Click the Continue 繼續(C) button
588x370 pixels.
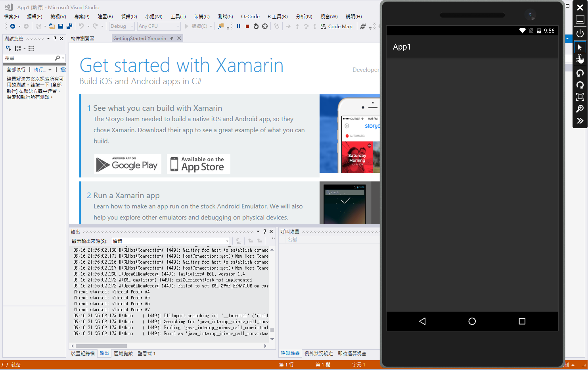(x=196, y=26)
